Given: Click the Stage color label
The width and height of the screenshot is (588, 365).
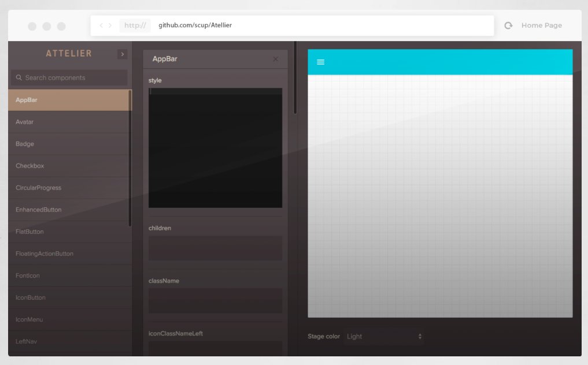Looking at the screenshot, I should pyautogui.click(x=324, y=337).
